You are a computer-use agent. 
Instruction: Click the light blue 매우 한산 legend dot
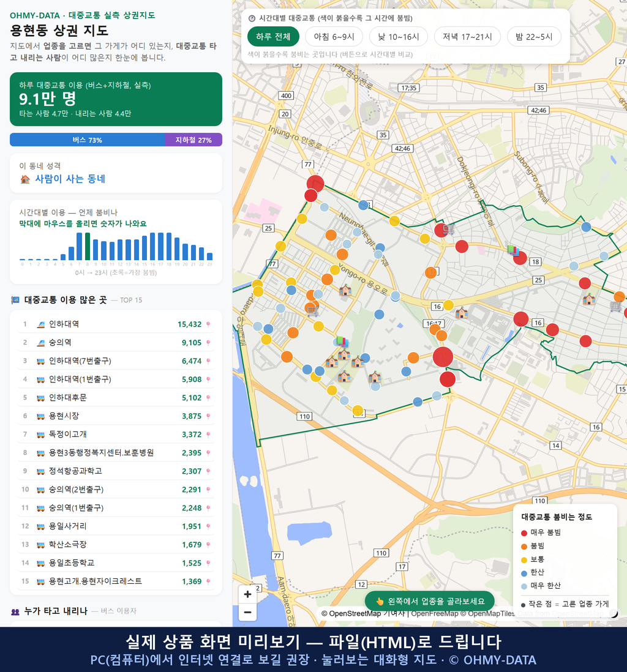click(524, 586)
